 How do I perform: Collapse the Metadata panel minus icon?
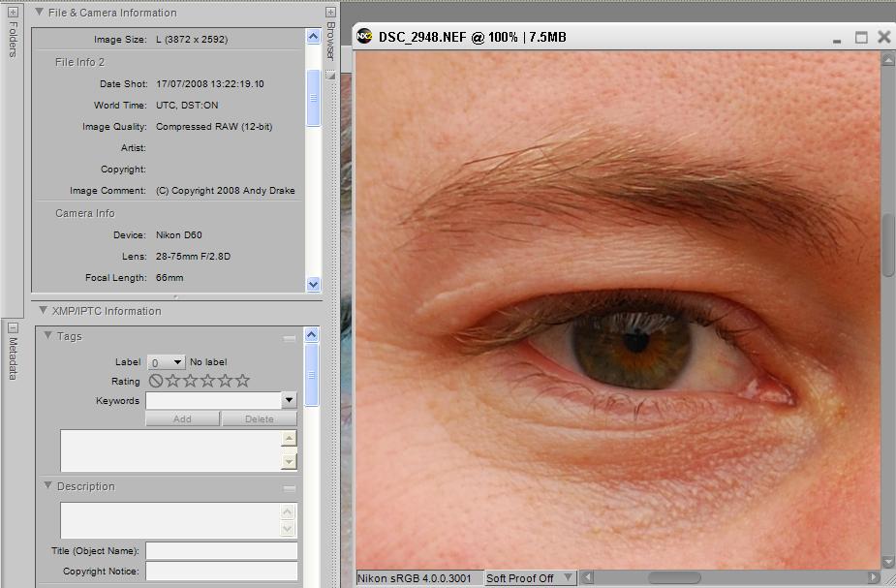coord(13,327)
